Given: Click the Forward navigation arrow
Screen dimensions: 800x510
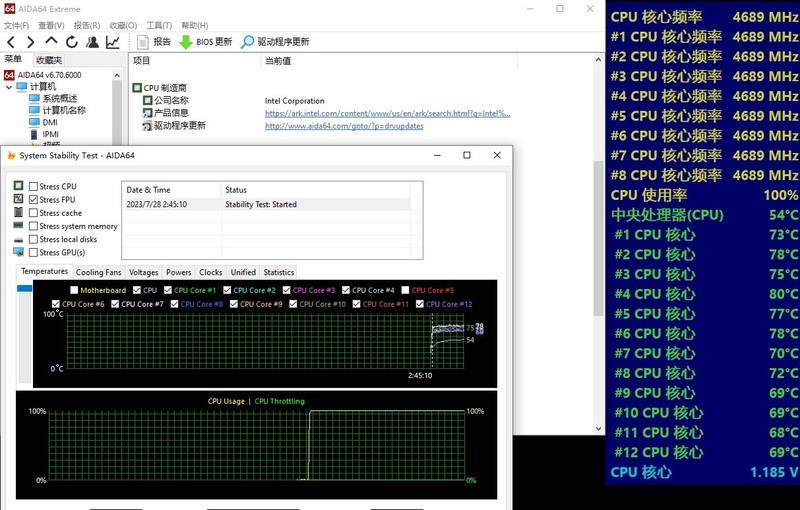Looking at the screenshot, I should tap(31, 42).
